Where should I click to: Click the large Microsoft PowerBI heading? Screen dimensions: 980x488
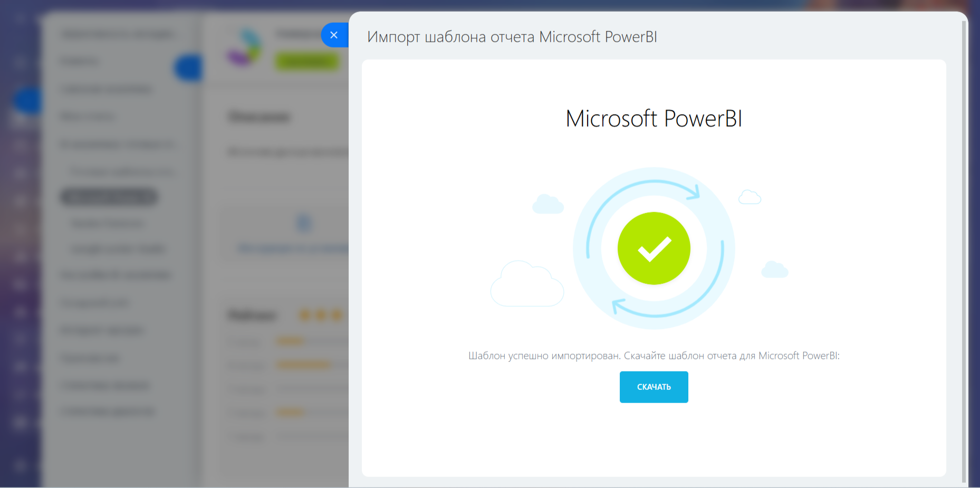click(x=654, y=119)
